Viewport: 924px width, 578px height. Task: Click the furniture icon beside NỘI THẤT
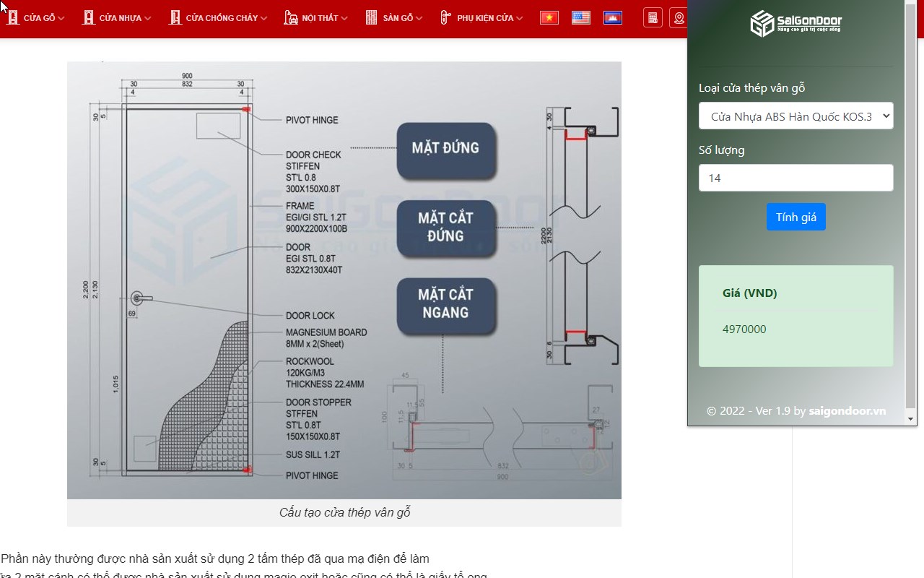coord(291,18)
